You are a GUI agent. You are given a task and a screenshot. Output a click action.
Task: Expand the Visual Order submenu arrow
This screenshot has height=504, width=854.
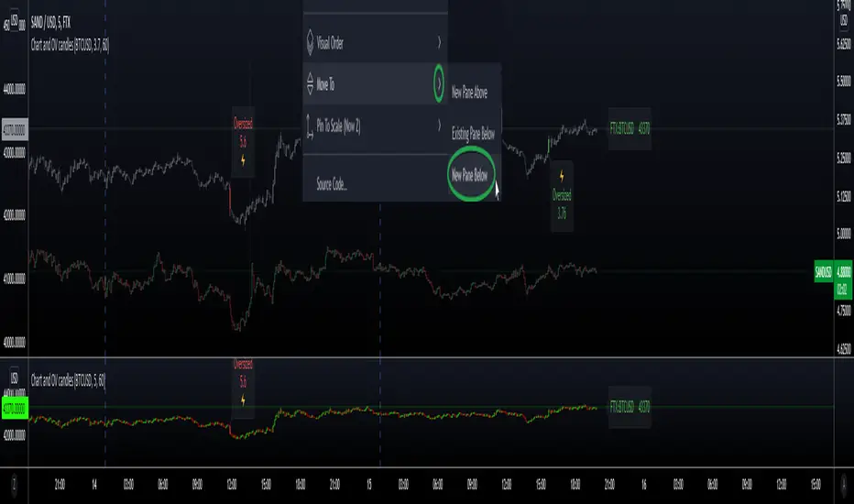click(439, 42)
